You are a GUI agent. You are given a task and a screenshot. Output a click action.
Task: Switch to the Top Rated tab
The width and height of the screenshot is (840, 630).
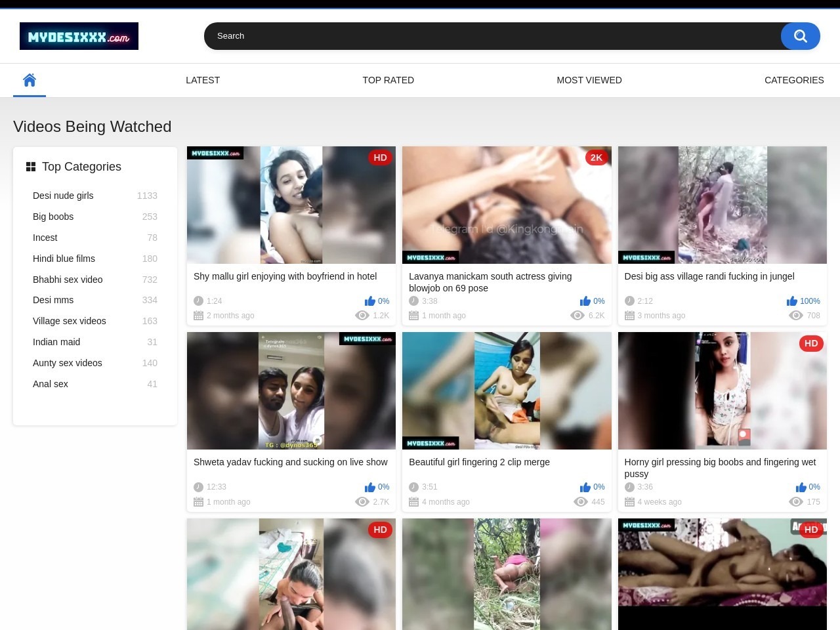tap(388, 80)
